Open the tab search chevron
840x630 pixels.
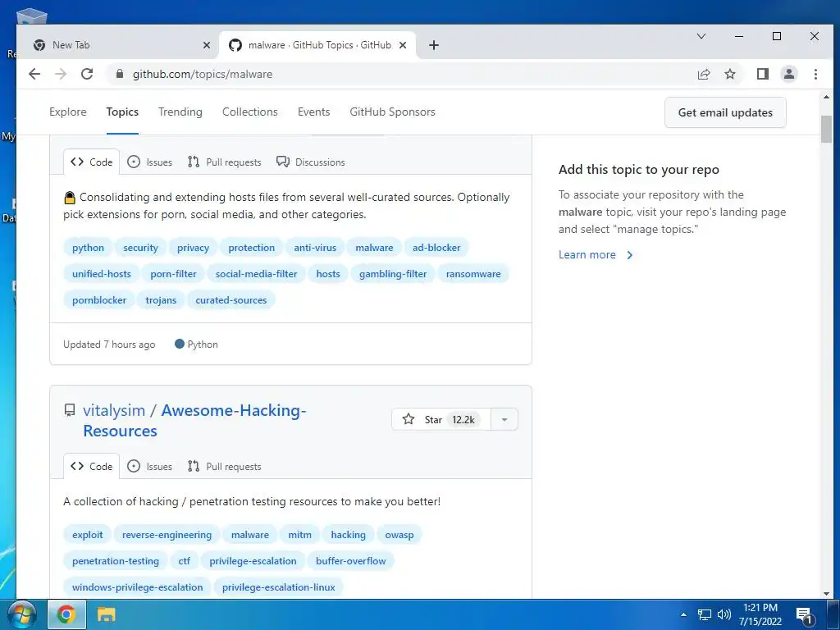(701, 36)
